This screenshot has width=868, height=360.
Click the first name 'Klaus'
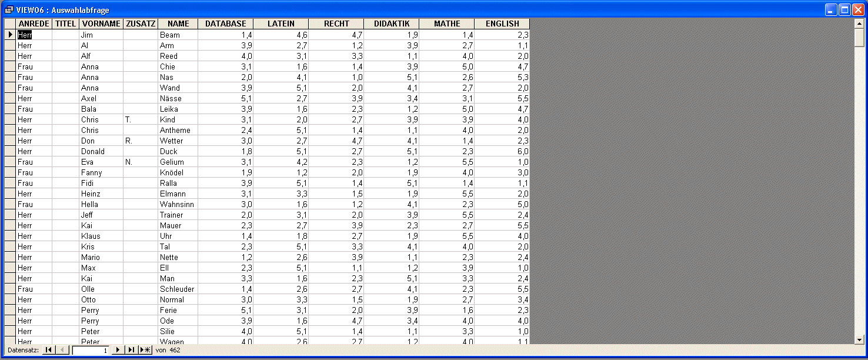(x=101, y=236)
